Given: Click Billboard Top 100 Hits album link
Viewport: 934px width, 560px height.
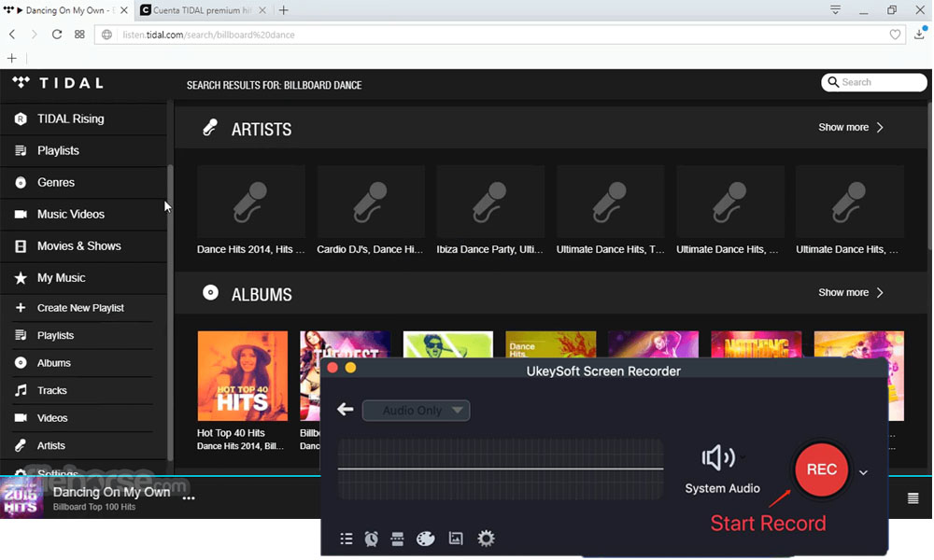Looking at the screenshot, I should pyautogui.click(x=94, y=507).
